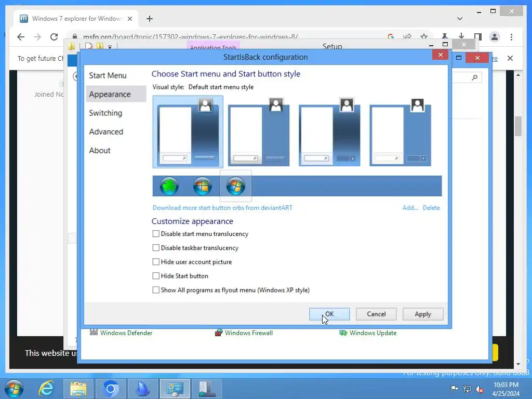Select the Windows 7 start orb
The image size is (532, 399).
click(235, 186)
